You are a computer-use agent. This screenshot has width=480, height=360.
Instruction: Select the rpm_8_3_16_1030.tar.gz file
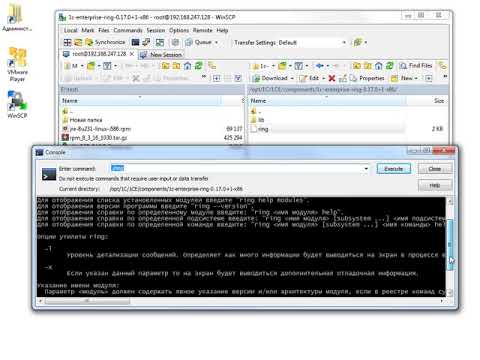tap(95, 137)
